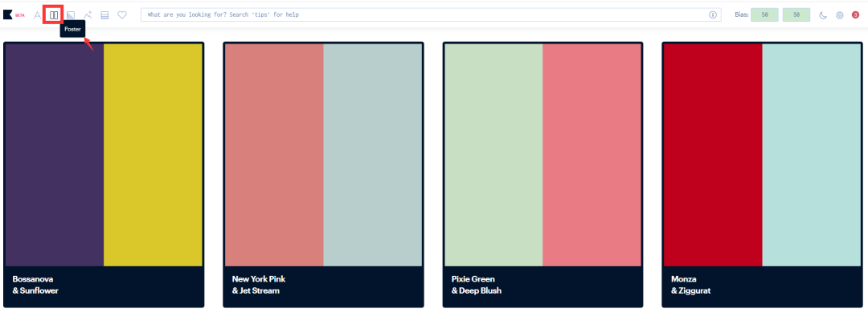Viewport: 868px width, 317px height.
Task: Click the Bias field nearest the moon icon
Action: 796,15
